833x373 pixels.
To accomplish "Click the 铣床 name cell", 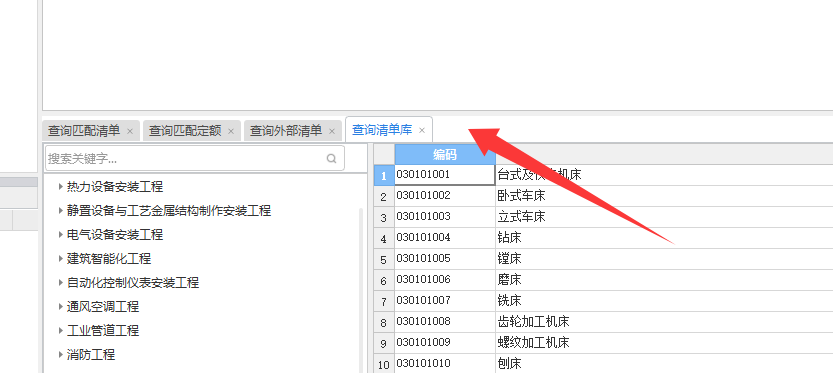I will (664, 301).
